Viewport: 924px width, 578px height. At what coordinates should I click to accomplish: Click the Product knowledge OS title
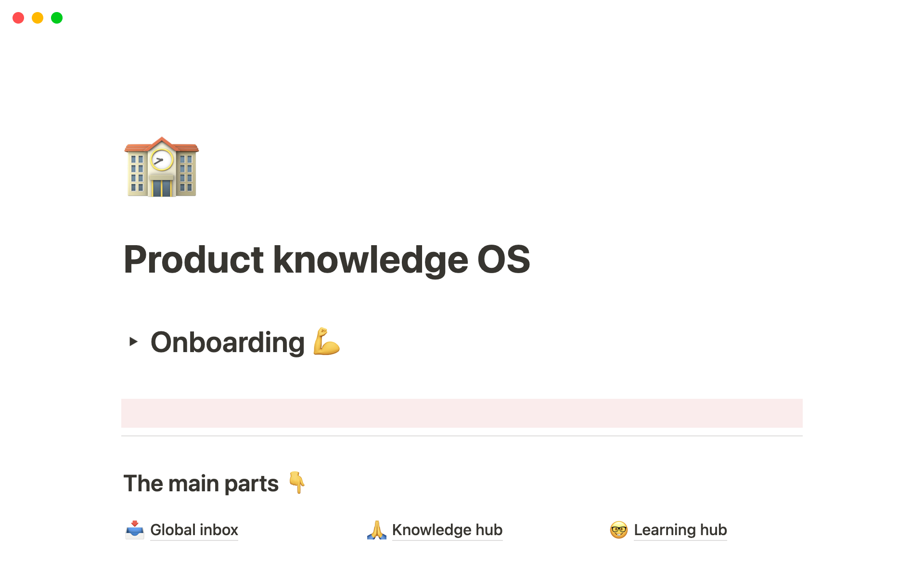tap(326, 259)
